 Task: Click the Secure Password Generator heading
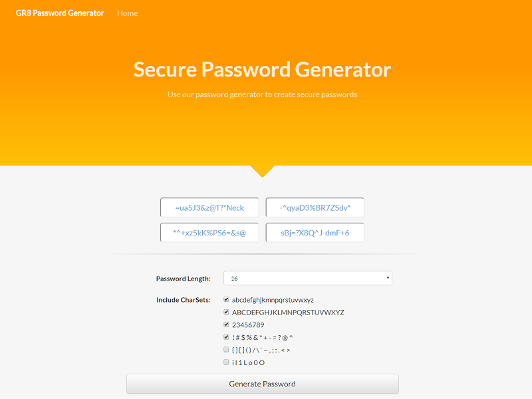(263, 69)
